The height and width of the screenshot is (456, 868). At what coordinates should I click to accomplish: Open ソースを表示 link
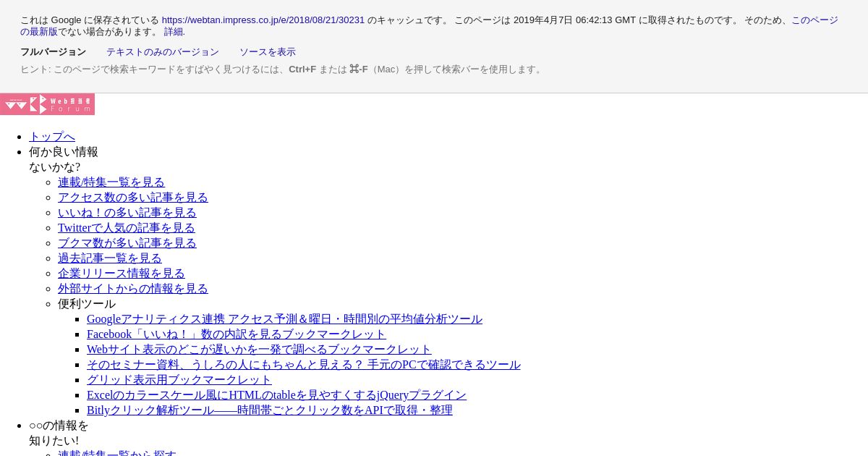click(x=268, y=52)
